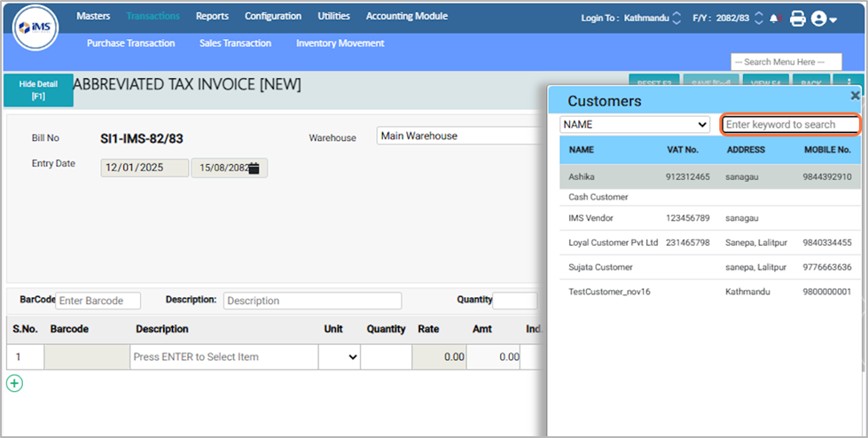
Task: Change Login To Kathmandu branch stepper
Action: pyautogui.click(x=677, y=18)
